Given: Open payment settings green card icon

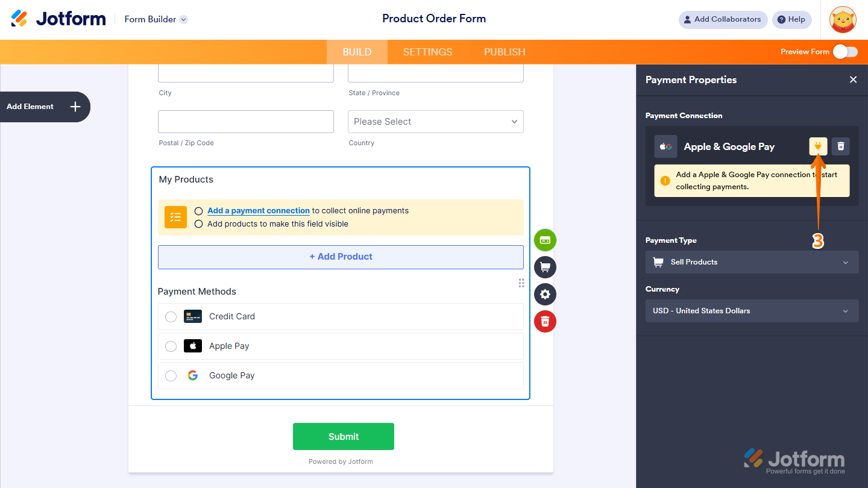Looking at the screenshot, I should point(545,240).
